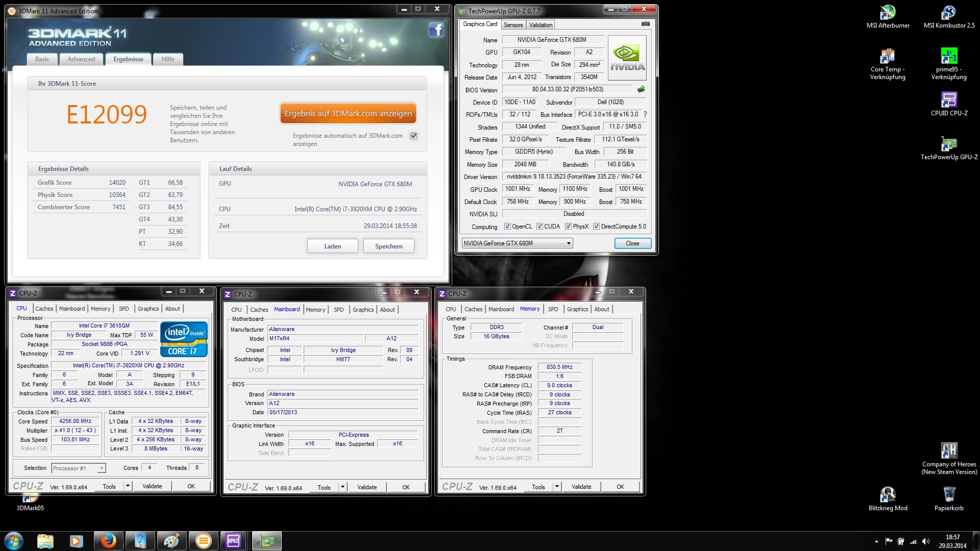This screenshot has width=980, height=551.
Task: Click the Intel Core i7 badge
Action: (x=184, y=339)
